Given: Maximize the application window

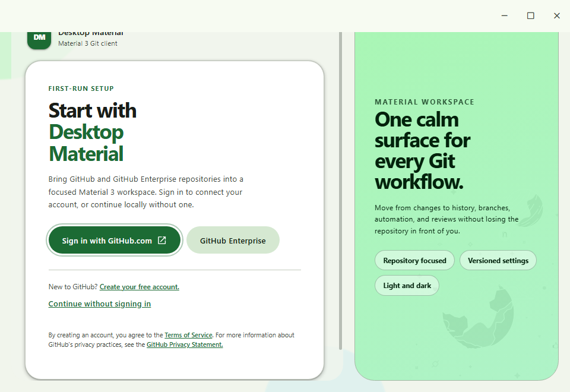Looking at the screenshot, I should [x=531, y=15].
